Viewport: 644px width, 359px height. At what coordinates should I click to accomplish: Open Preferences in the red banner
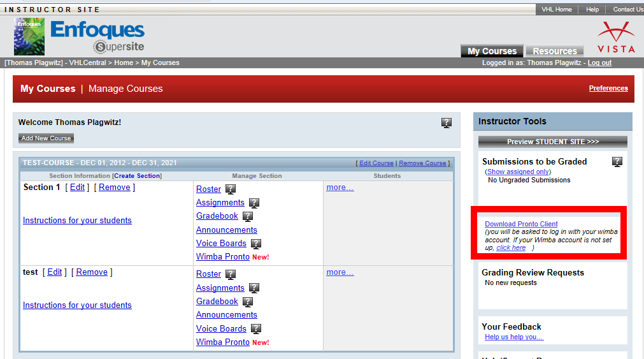[608, 88]
